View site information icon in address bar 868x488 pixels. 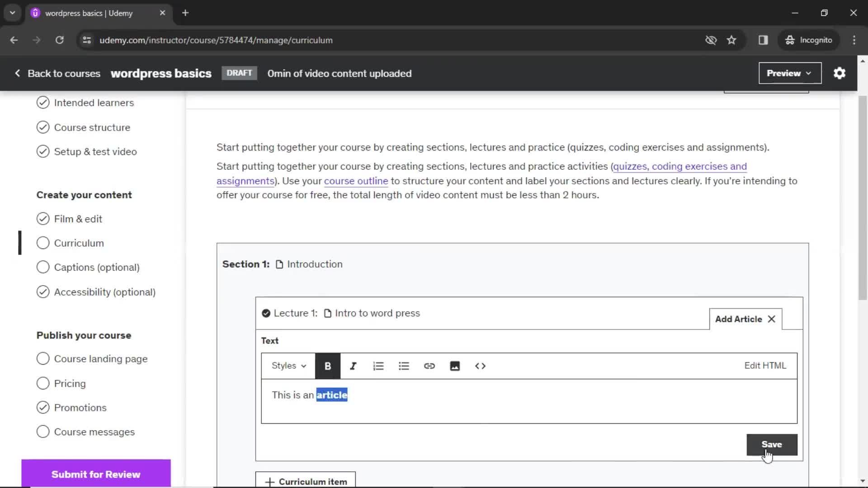[87, 40]
